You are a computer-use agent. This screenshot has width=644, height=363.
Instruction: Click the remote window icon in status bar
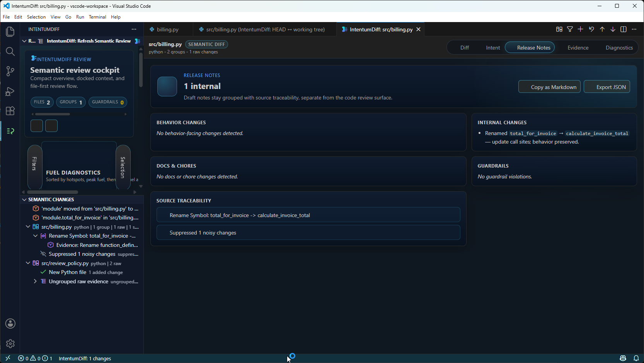coord(8,358)
